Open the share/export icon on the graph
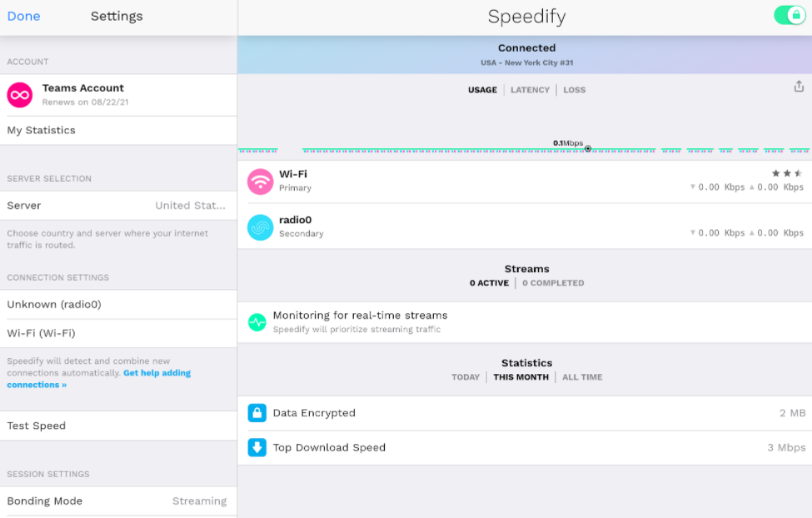 [799, 86]
